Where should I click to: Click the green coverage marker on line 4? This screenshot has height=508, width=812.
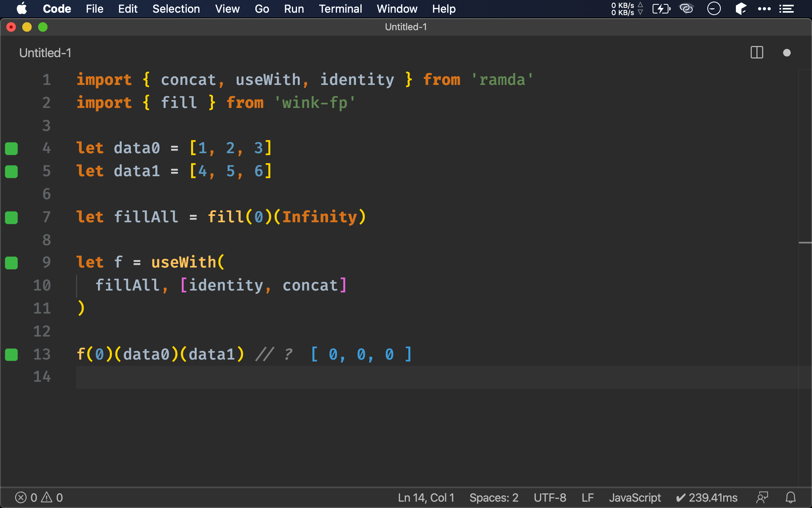point(11,148)
